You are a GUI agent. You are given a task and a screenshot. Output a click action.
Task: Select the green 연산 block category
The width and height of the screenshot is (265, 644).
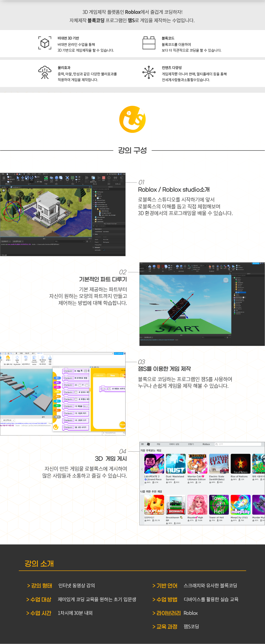point(57,406)
